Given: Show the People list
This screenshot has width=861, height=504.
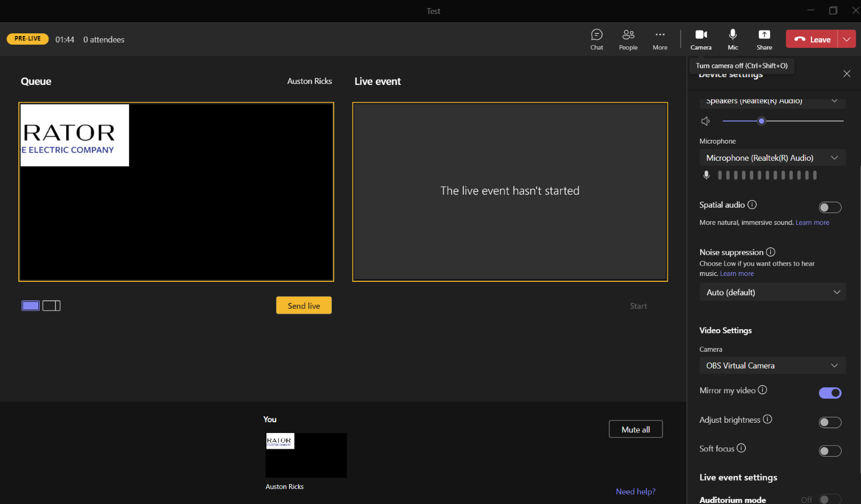Looking at the screenshot, I should 628,39.
